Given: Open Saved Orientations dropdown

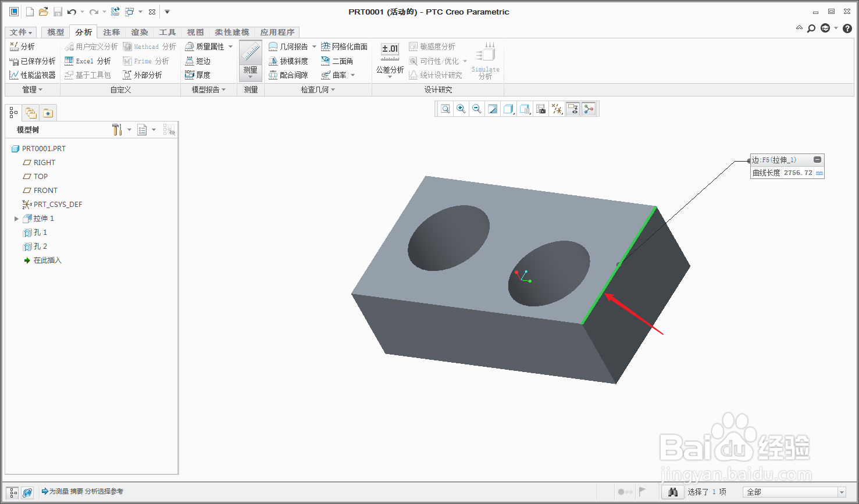Looking at the screenshot, I should click(x=525, y=109).
